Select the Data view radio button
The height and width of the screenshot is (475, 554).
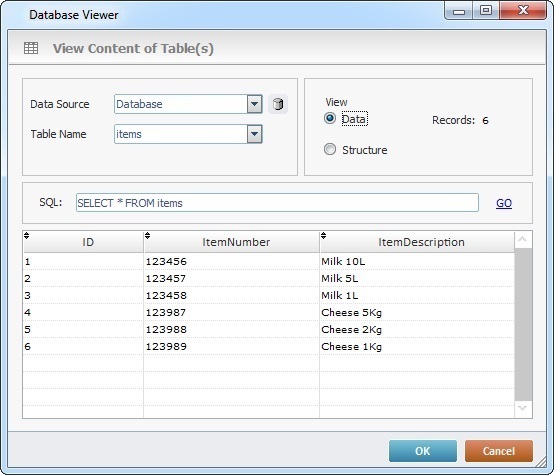pyautogui.click(x=330, y=118)
